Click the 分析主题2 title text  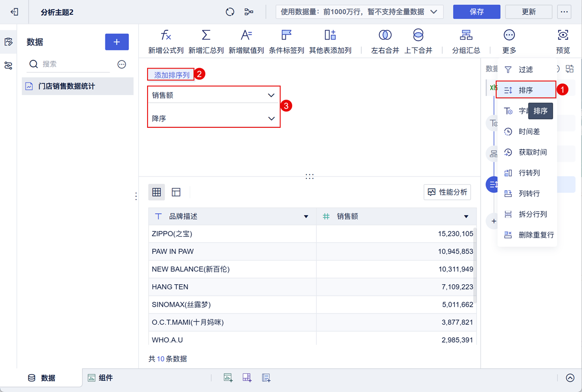pos(57,12)
